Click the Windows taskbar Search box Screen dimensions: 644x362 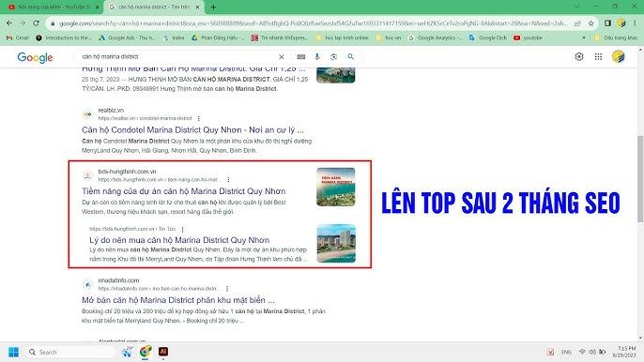[x=70, y=352]
